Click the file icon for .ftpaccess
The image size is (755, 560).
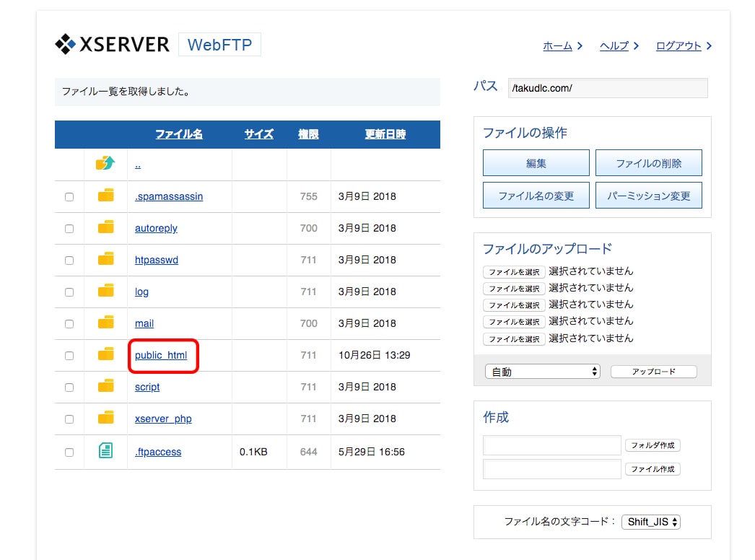click(x=106, y=451)
